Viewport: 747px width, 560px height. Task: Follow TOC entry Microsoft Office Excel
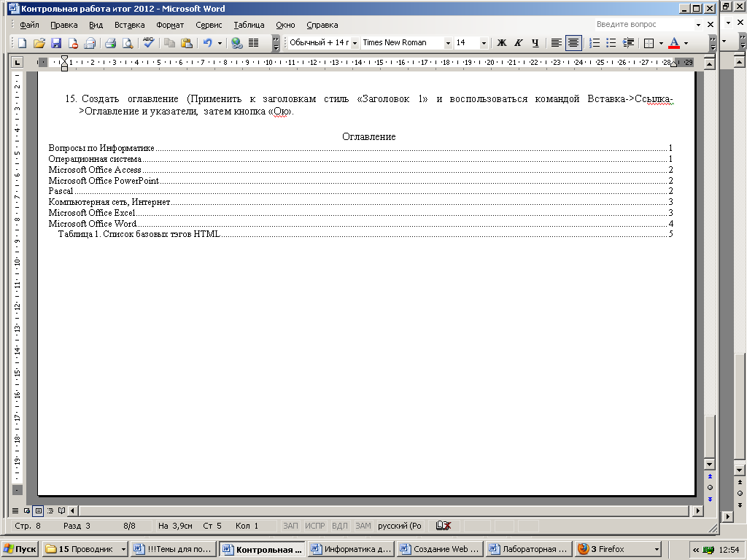(360, 213)
